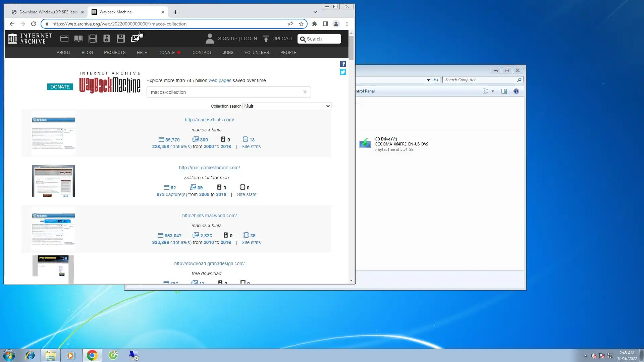
Task: Toggle Chrome side panel button
Action: click(x=325, y=24)
